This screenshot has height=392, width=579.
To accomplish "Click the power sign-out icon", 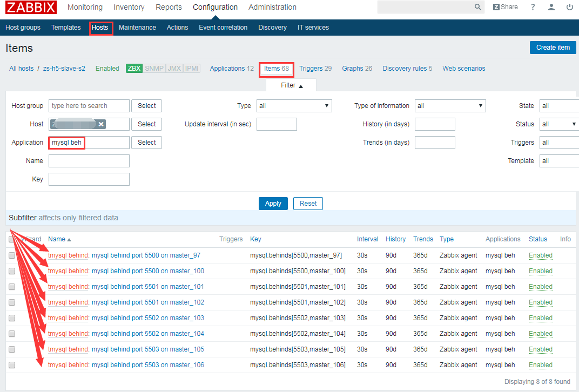I will [570, 7].
